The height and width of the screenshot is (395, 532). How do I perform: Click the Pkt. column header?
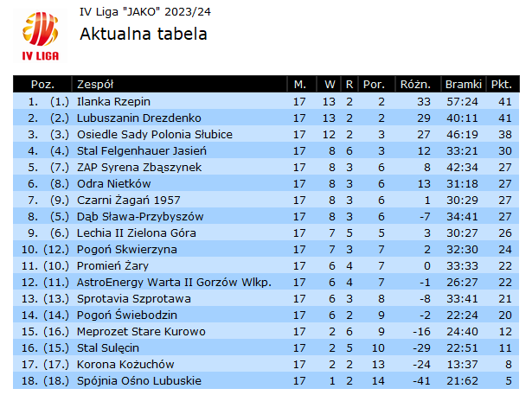click(502, 84)
